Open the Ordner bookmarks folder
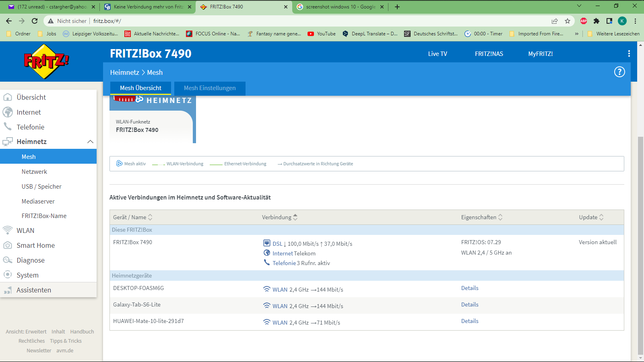This screenshot has height=362, width=644. (x=19, y=34)
